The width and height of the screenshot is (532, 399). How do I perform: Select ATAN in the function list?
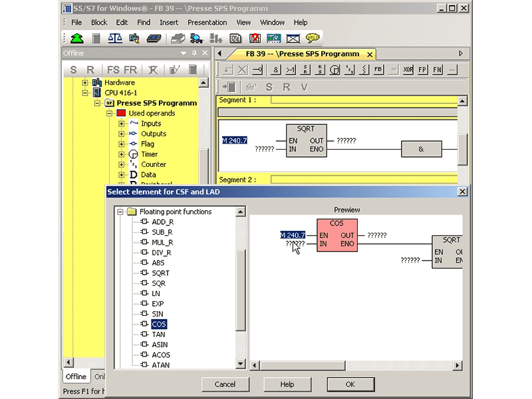point(160,365)
